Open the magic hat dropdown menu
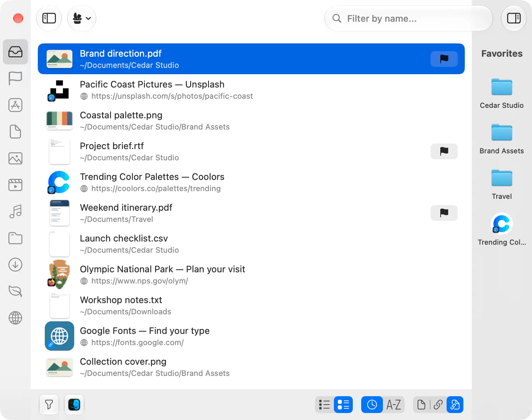The width and height of the screenshot is (532, 420). (x=82, y=18)
